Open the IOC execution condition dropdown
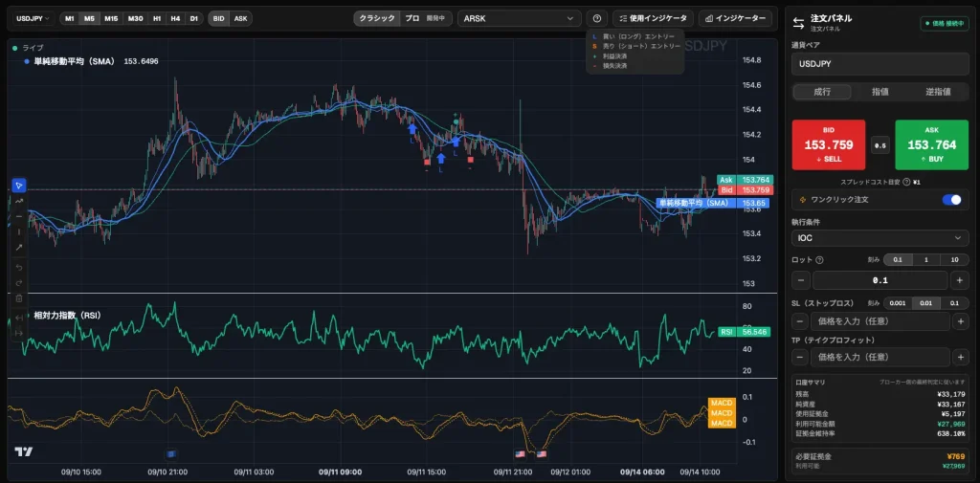The image size is (980, 483). [x=880, y=238]
